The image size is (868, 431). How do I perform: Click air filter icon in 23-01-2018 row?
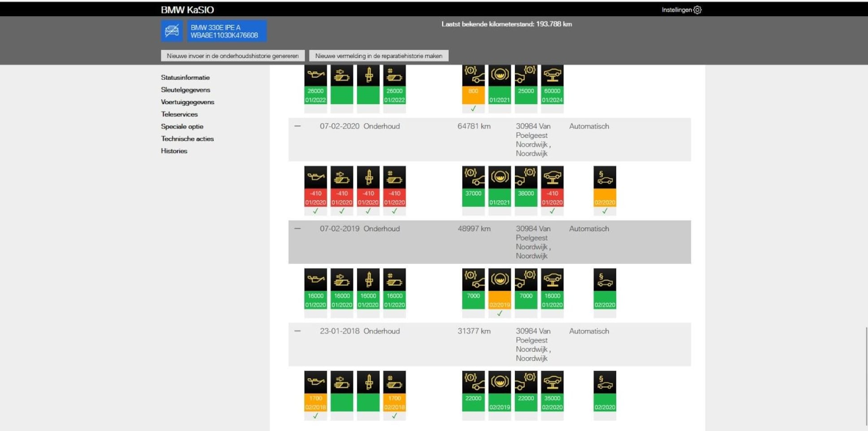(x=342, y=382)
